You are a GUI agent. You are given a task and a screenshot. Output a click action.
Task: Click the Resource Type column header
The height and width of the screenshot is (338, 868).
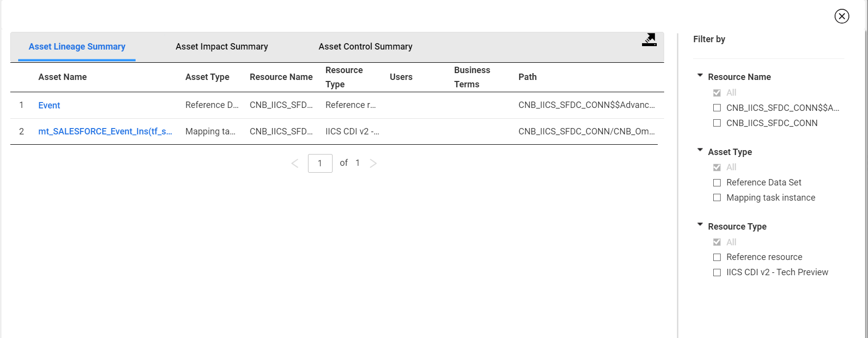[x=344, y=77]
